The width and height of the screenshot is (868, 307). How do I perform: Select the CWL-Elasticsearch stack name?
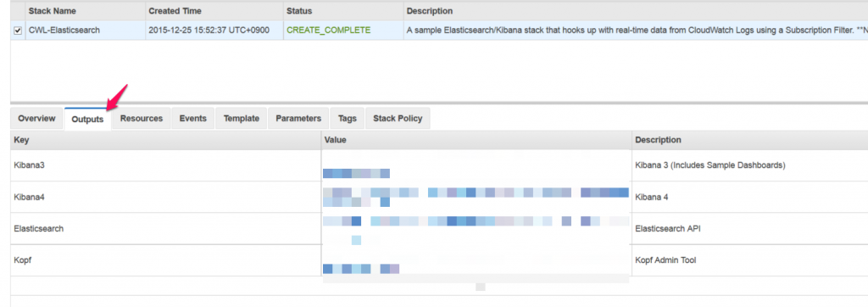[x=64, y=31]
